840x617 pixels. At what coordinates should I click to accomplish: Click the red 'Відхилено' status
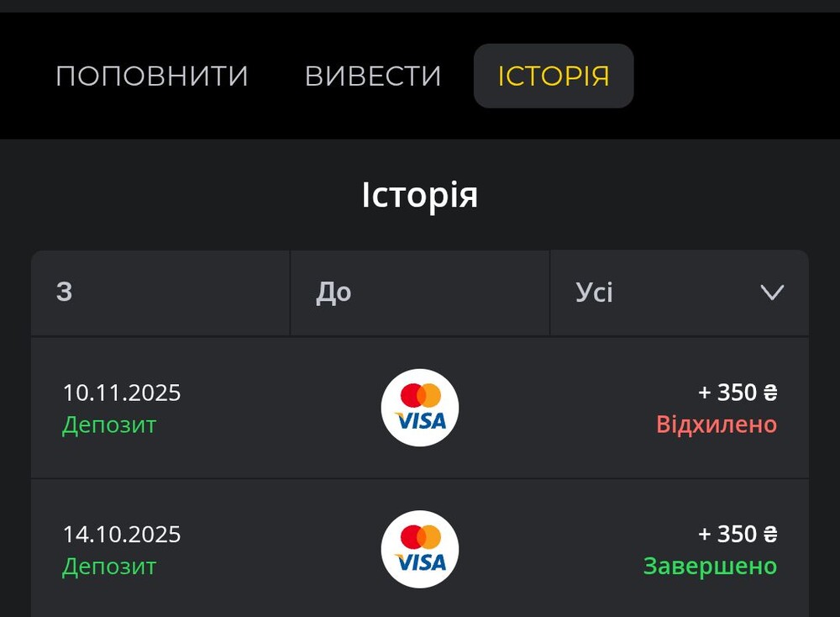[717, 425]
